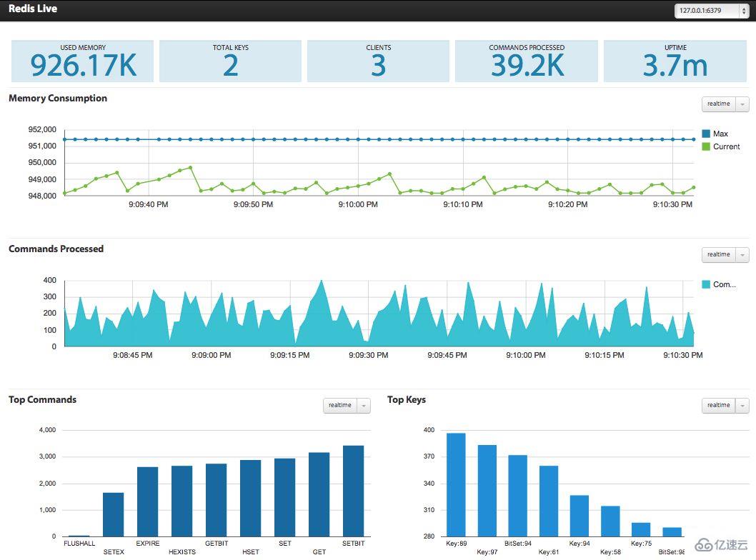Click the HEXISTS bar in Top Commands

point(181,501)
